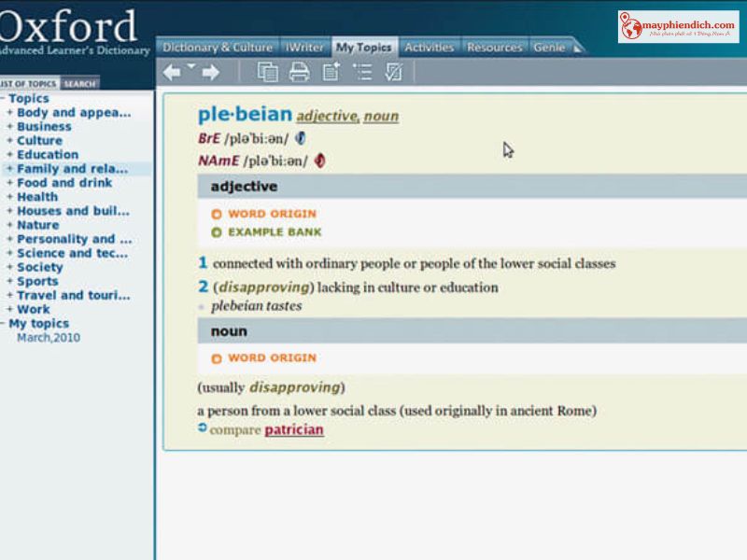Image resolution: width=747 pixels, height=560 pixels.
Task: Select the March,2010 topic entry
Action: 48,337
